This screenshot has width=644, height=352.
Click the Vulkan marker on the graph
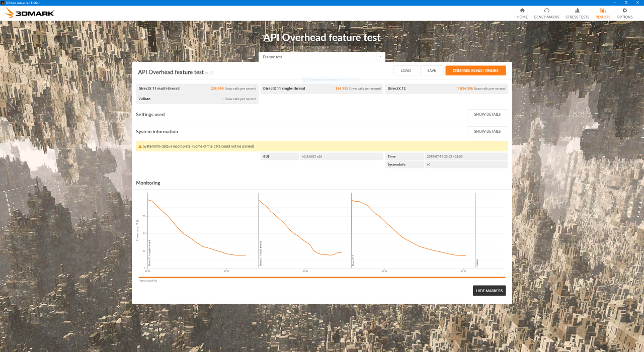[x=477, y=262]
